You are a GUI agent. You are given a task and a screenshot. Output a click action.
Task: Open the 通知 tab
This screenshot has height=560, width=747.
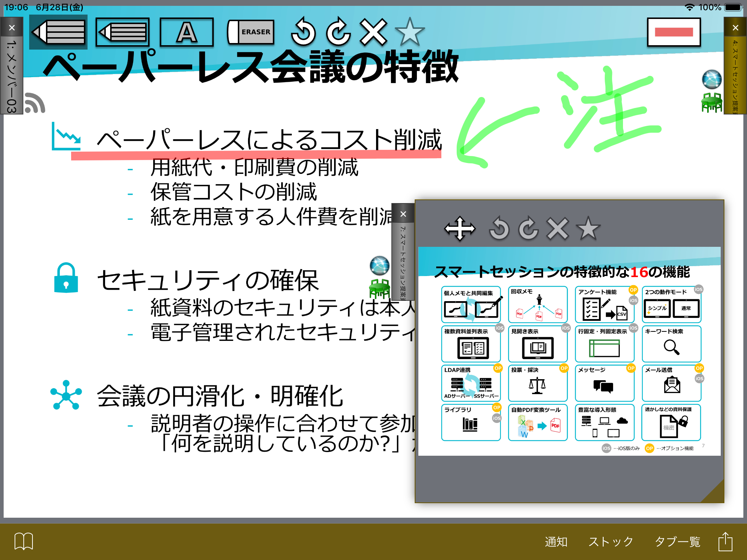point(556,542)
